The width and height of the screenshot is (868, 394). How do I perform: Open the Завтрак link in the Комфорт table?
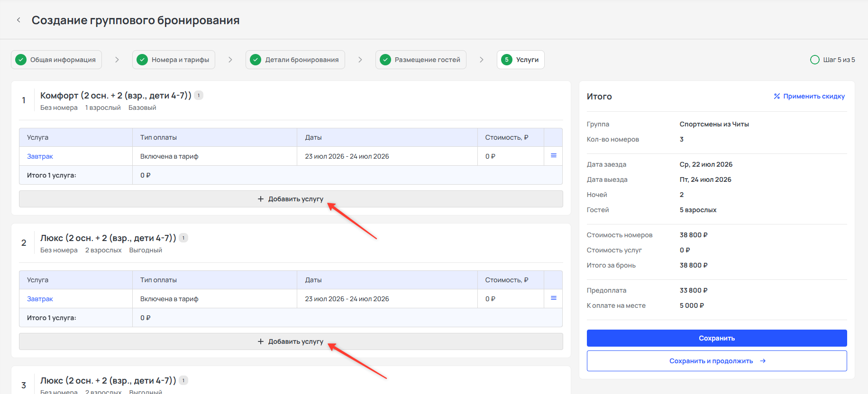coord(40,156)
